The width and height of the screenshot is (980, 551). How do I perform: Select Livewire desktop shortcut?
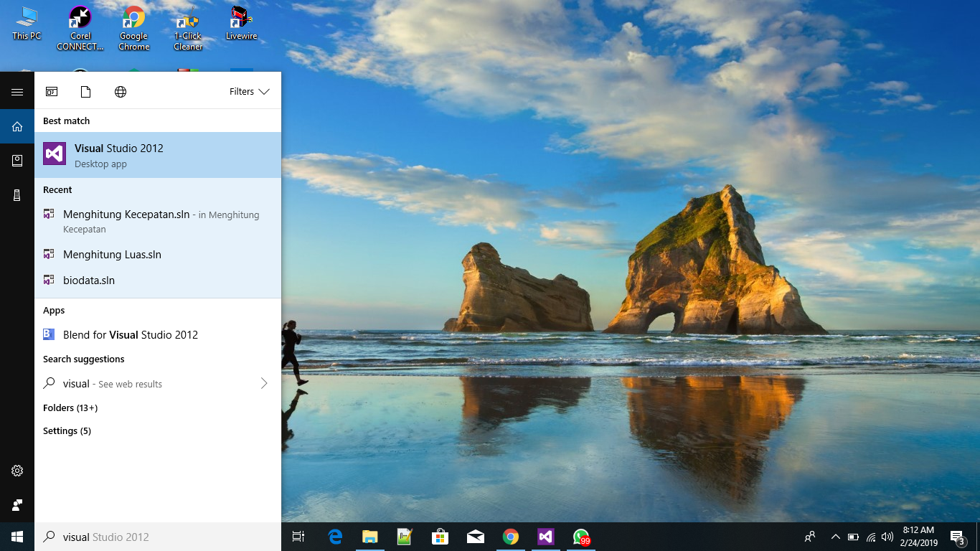pyautogui.click(x=242, y=24)
